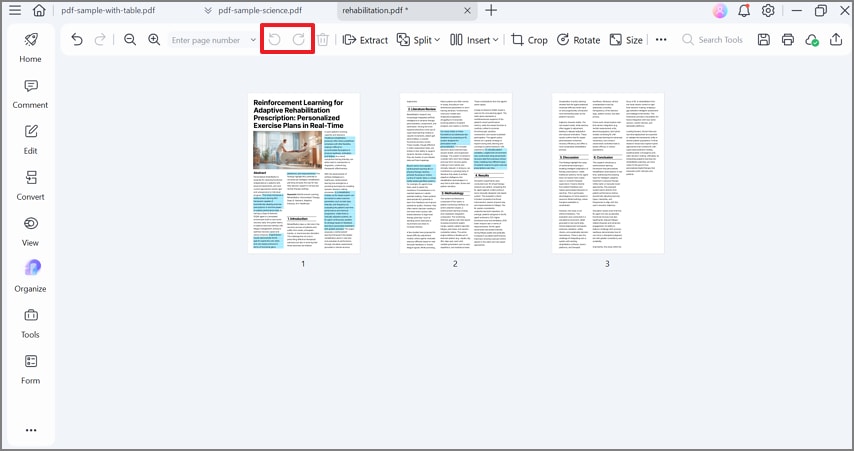
Task: Select the Organize sidebar tool
Action: [x=30, y=277]
